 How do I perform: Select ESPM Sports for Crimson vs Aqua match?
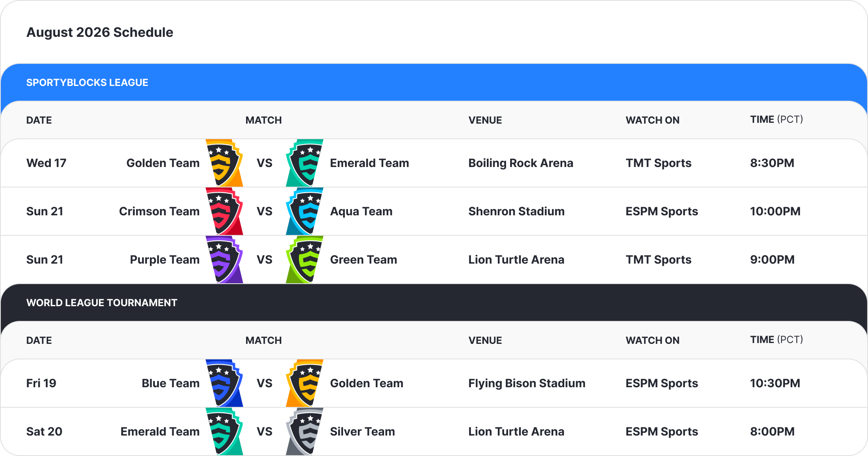pos(662,211)
